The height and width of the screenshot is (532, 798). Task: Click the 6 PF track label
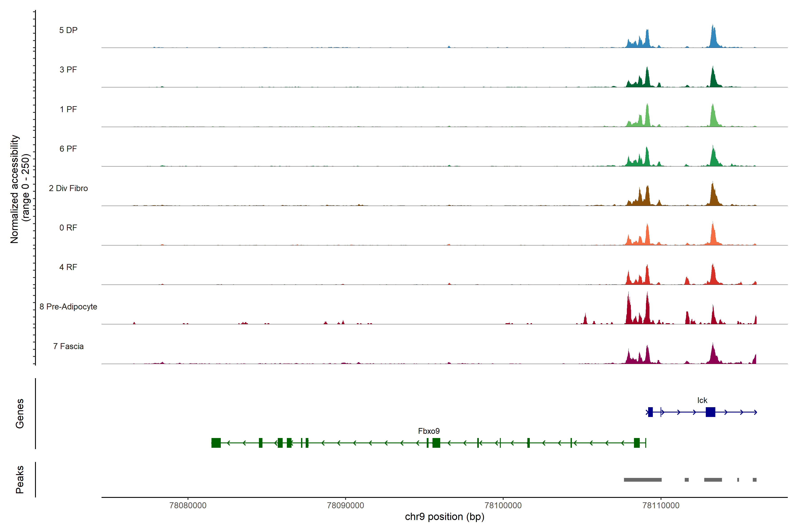[68, 149]
